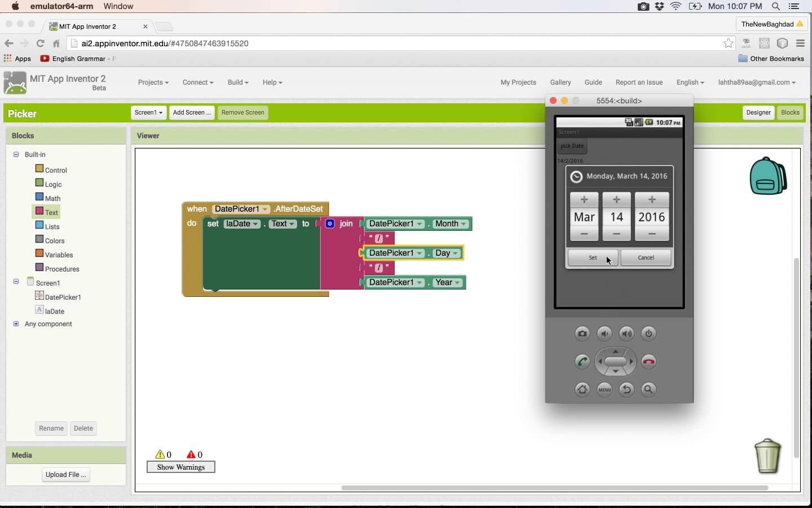Screen dimensions: 812x508
Task: Open the Help menu
Action: pos(272,82)
